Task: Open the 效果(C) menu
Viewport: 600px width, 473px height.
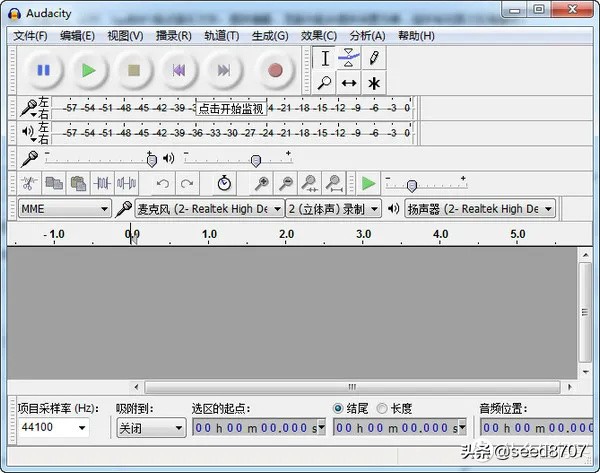Action: point(318,35)
